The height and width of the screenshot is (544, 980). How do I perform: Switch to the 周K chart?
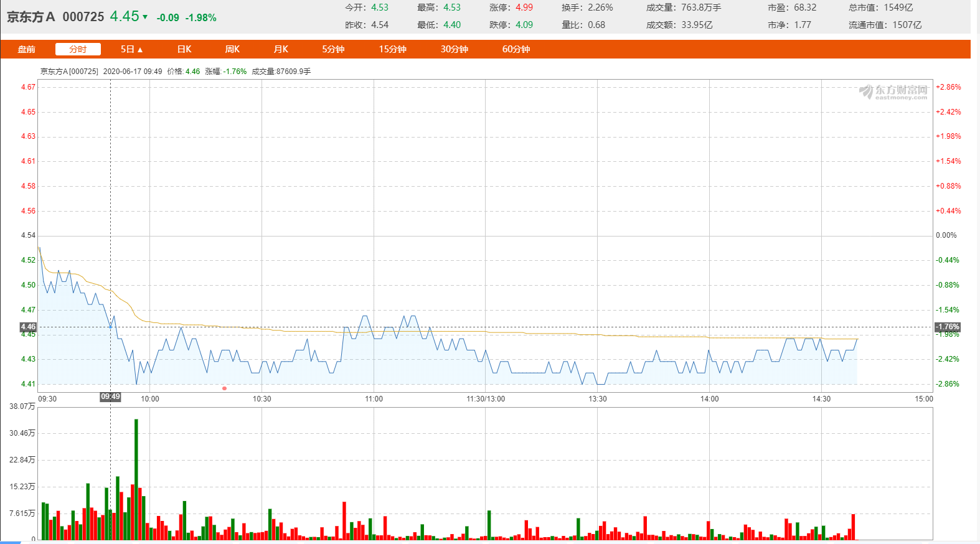[232, 49]
